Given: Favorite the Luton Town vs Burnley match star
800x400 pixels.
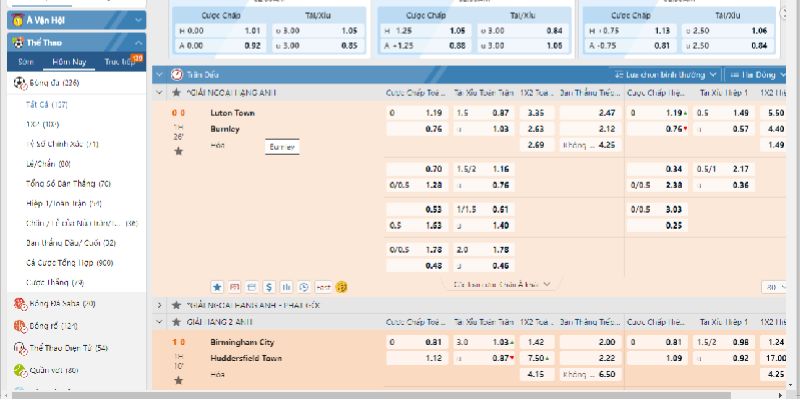Looking at the screenshot, I should (178, 151).
